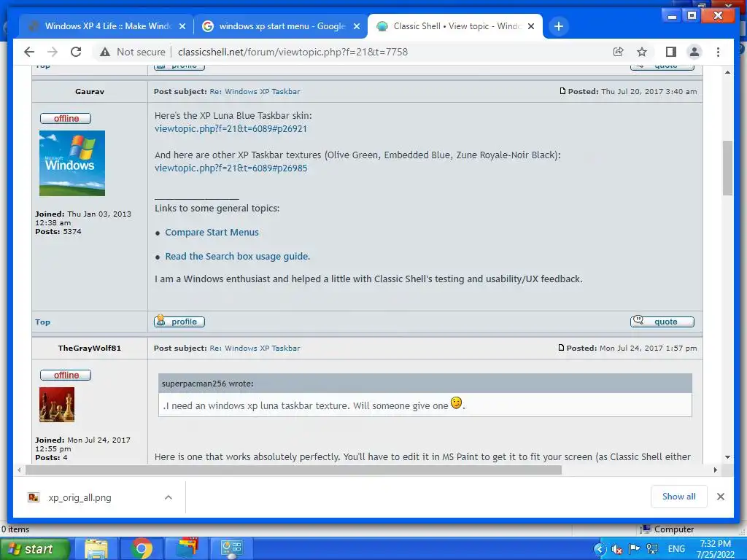The height and width of the screenshot is (560, 747).
Task: Click the colorful folder app taskbar icon
Action: (x=187, y=548)
